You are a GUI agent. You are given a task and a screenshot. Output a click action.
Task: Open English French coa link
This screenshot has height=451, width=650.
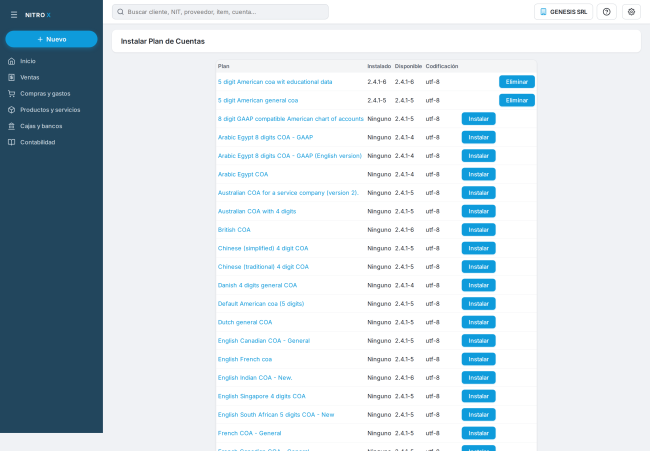tap(245, 359)
